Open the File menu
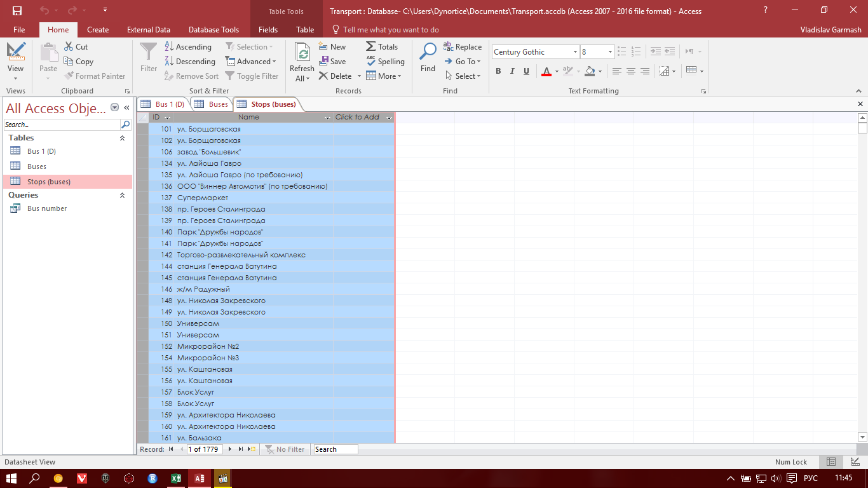The width and height of the screenshot is (868, 488). (19, 29)
